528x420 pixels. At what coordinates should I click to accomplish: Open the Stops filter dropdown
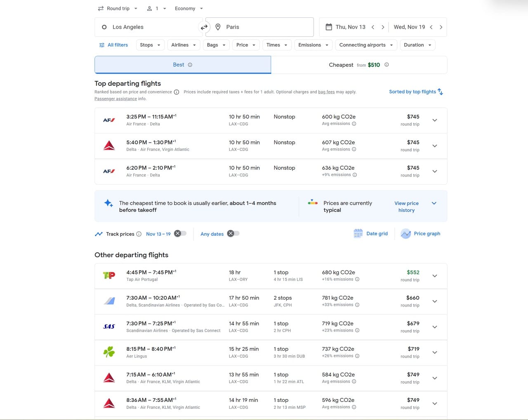point(150,45)
